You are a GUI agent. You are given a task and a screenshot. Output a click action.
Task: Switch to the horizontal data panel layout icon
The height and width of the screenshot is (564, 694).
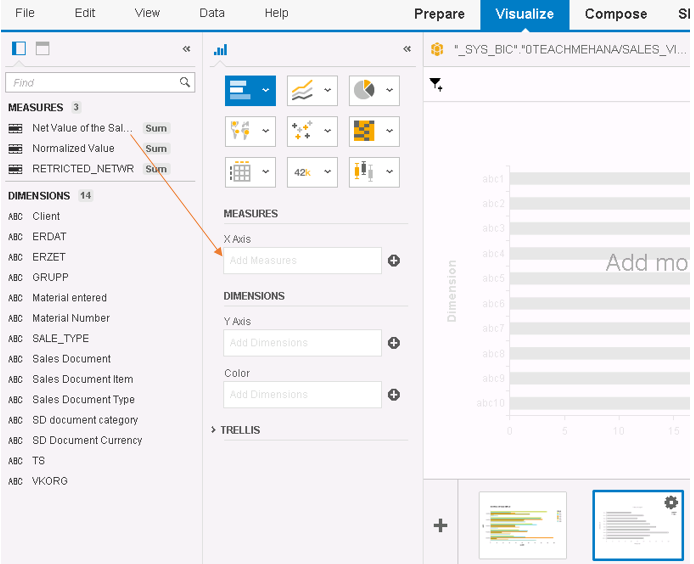42,48
